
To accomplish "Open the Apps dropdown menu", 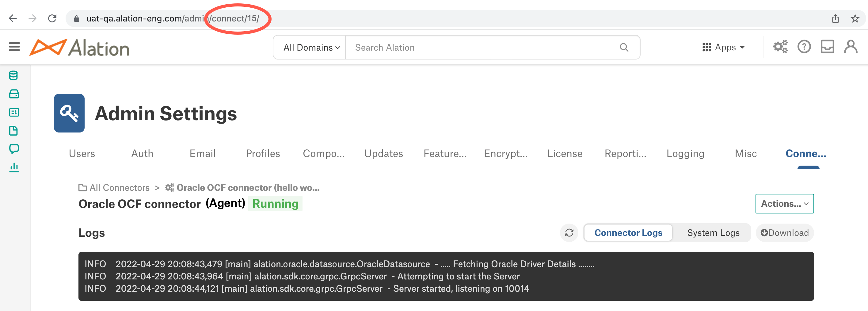I will point(723,47).
